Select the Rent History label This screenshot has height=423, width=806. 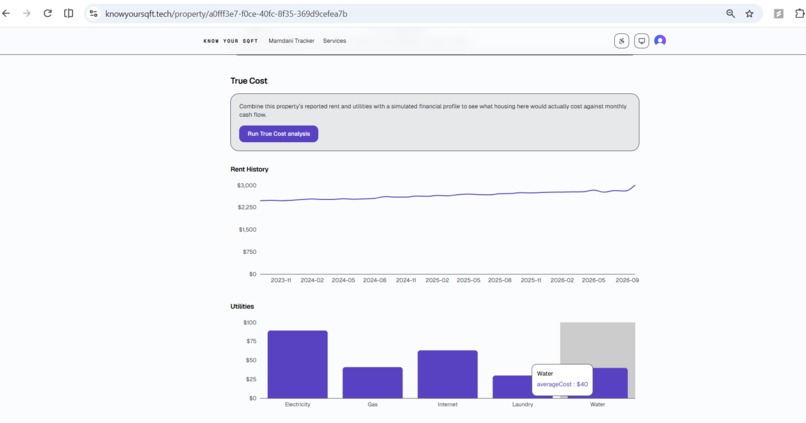pyautogui.click(x=249, y=169)
